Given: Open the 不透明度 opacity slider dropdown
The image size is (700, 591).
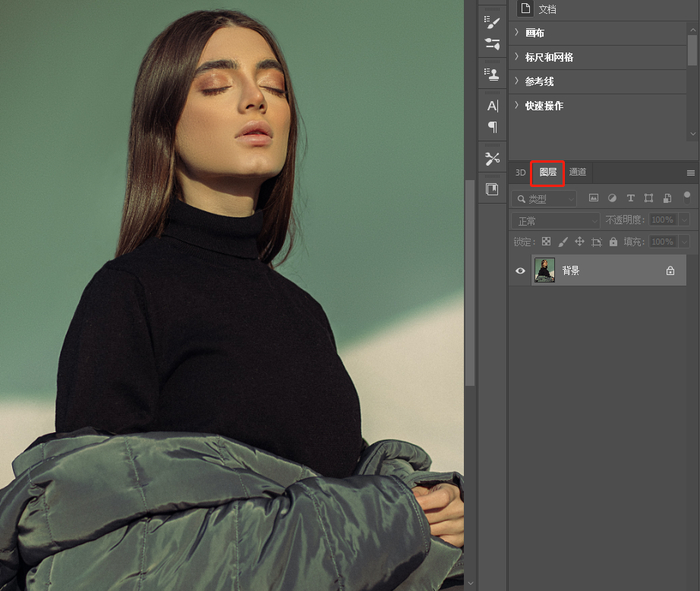Looking at the screenshot, I should pyautogui.click(x=684, y=220).
